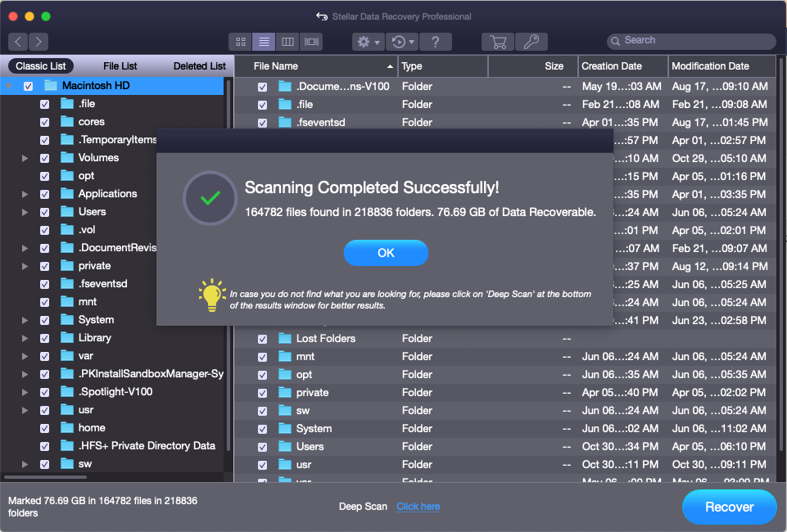Screen dimensions: 787x532
Task: Click the opt folder icon in file list
Action: (285, 375)
